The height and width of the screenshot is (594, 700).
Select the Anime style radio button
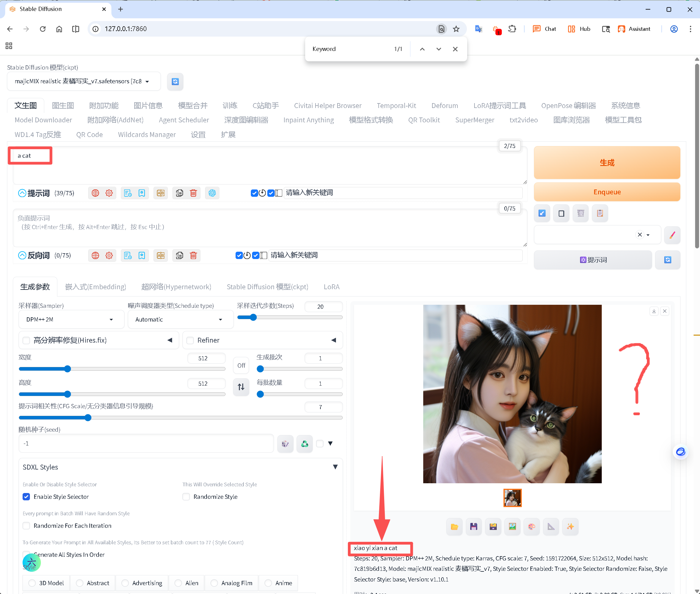[268, 583]
